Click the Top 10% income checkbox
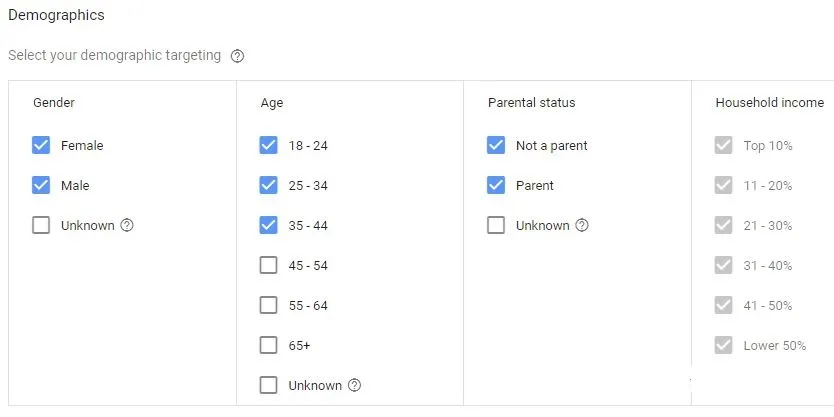 click(x=724, y=145)
